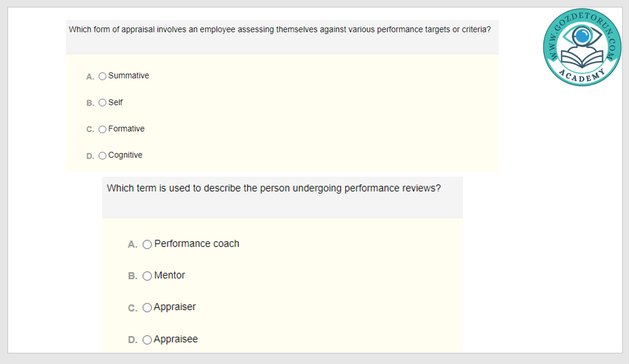Choose the Performance coach radio button
Viewport: 629px width, 364px height.
147,245
